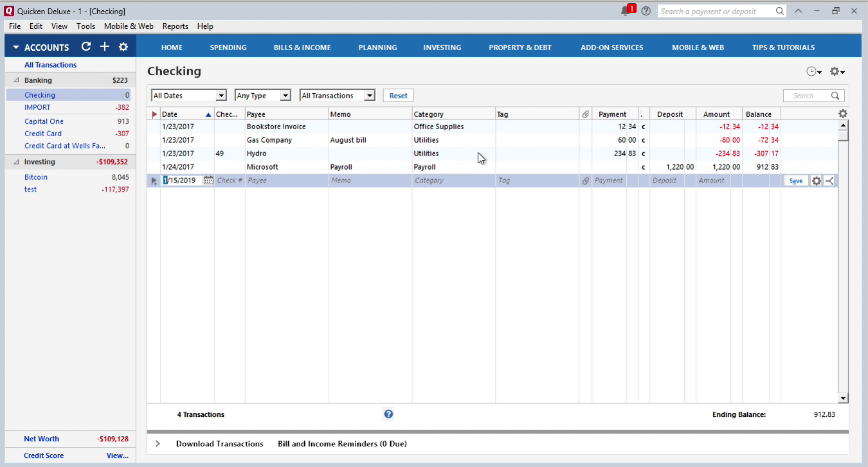Viewport: 868px width, 467px height.
Task: Click the View credit score link
Action: pyautogui.click(x=117, y=455)
